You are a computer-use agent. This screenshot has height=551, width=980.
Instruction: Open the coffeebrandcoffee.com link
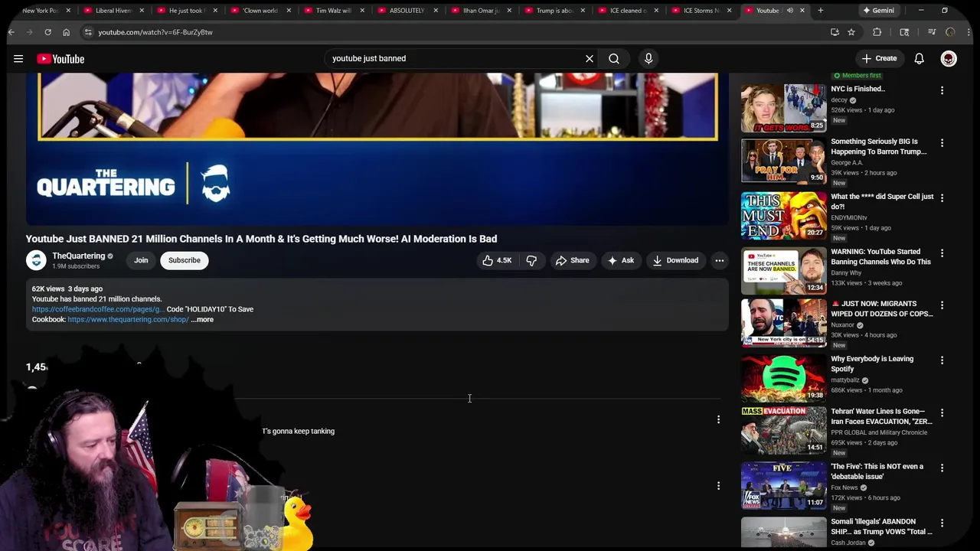(97, 309)
